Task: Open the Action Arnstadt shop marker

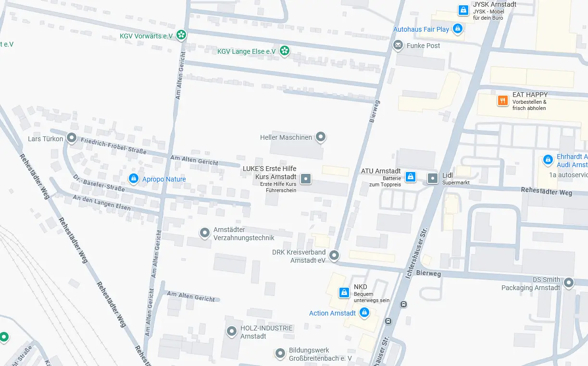Action: tap(364, 313)
